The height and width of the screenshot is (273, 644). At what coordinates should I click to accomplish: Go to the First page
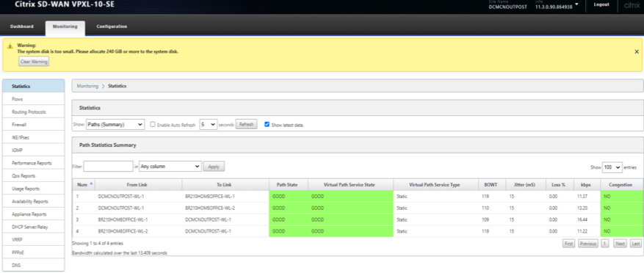click(x=568, y=244)
